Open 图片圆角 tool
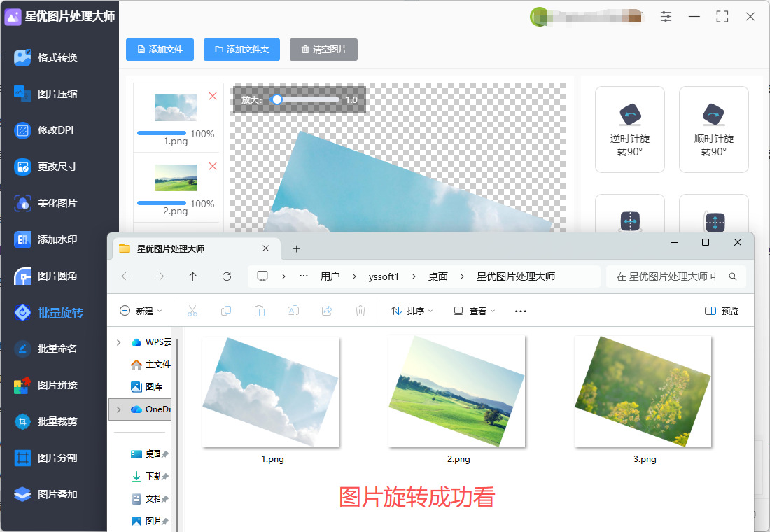This screenshot has width=770, height=532. click(45, 276)
